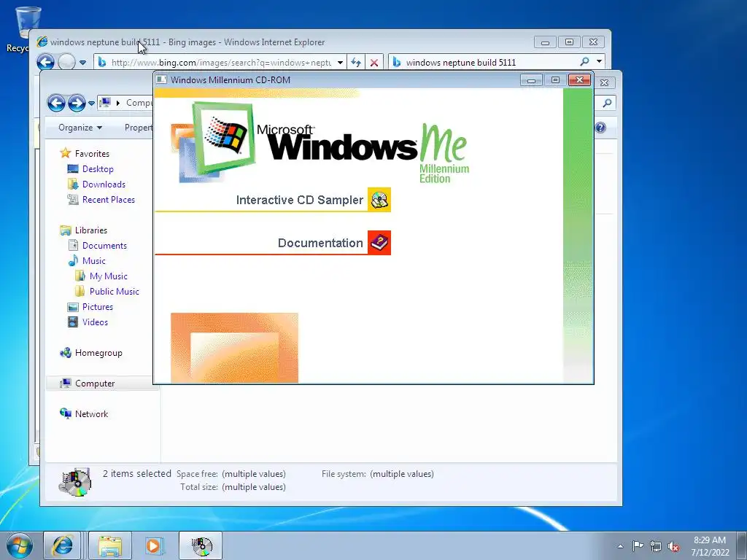Open the My Music folder
The height and width of the screenshot is (560, 747).
[x=109, y=276]
